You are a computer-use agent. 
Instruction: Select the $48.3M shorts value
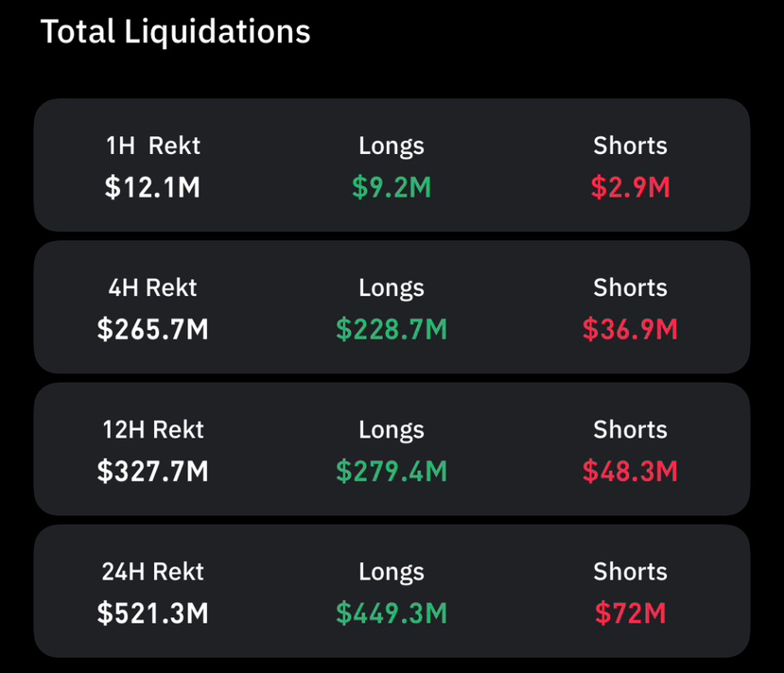630,471
